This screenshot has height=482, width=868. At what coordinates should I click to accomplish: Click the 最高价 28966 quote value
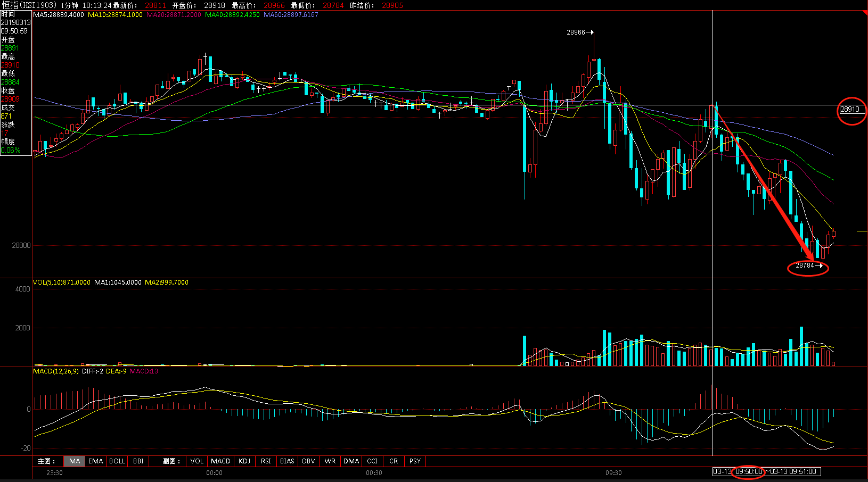click(x=274, y=5)
